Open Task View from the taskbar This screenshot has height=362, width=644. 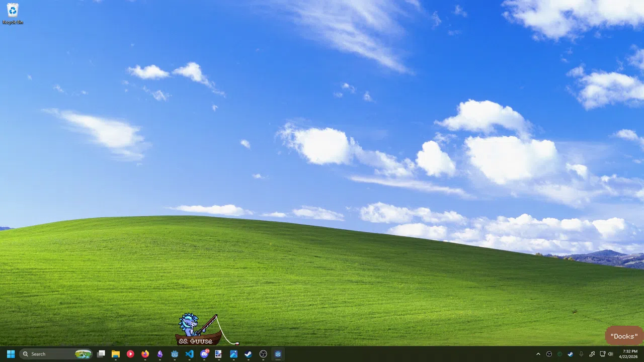click(x=101, y=354)
